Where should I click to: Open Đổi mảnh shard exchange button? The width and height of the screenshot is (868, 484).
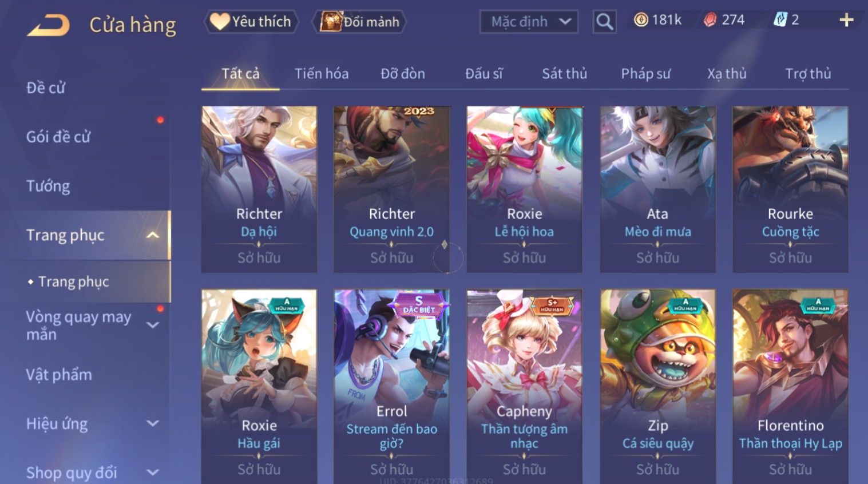click(359, 22)
